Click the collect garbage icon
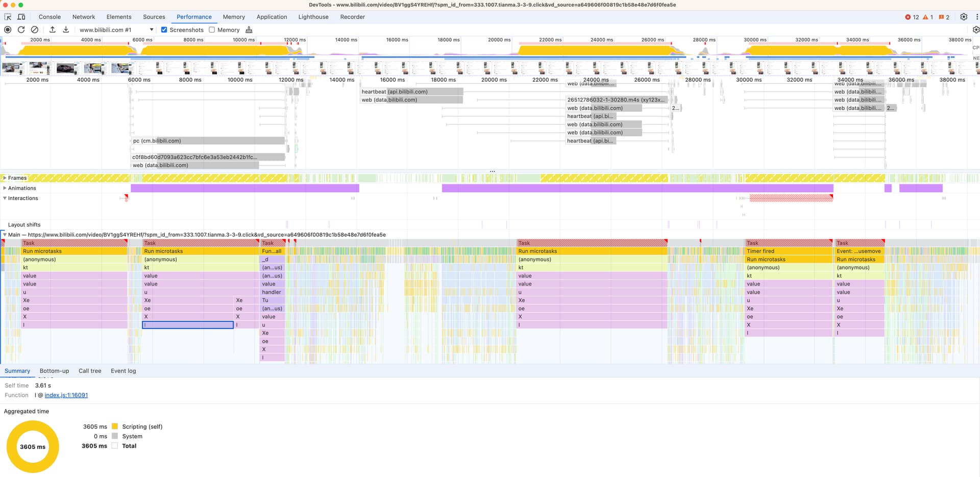 [249, 30]
